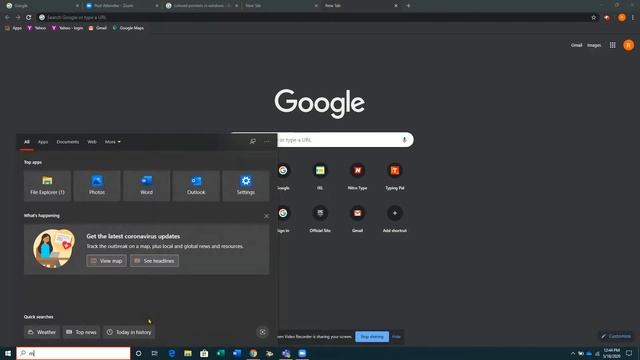Viewport: 640px width, 360px height.
Task: Open the Yahoo - login bookmark
Action: click(x=67, y=28)
